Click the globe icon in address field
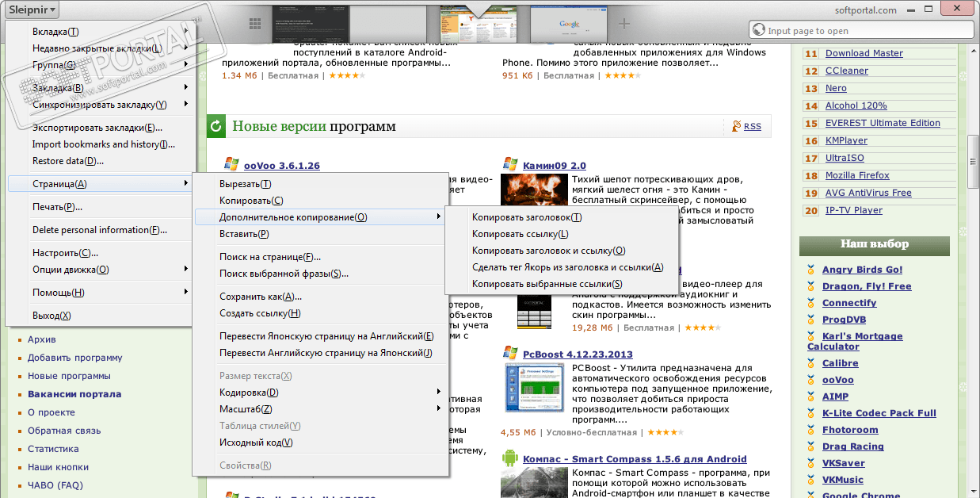The width and height of the screenshot is (980, 498). pyautogui.click(x=759, y=31)
